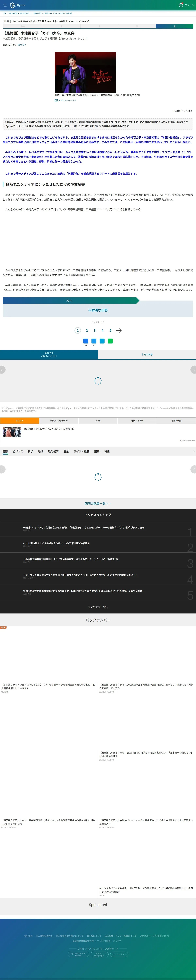196x980 pixels.
Task: Select the ライフ・教養 genre tab
Action: point(82,452)
